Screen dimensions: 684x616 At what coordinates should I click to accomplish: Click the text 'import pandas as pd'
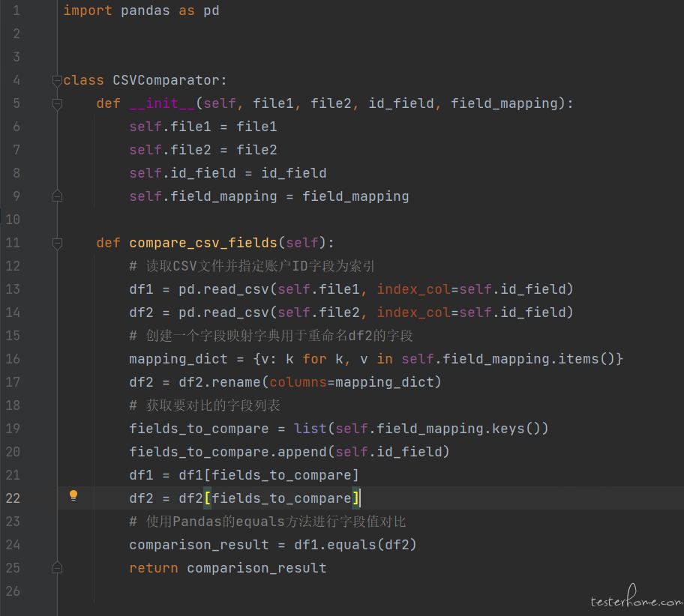coord(141,10)
